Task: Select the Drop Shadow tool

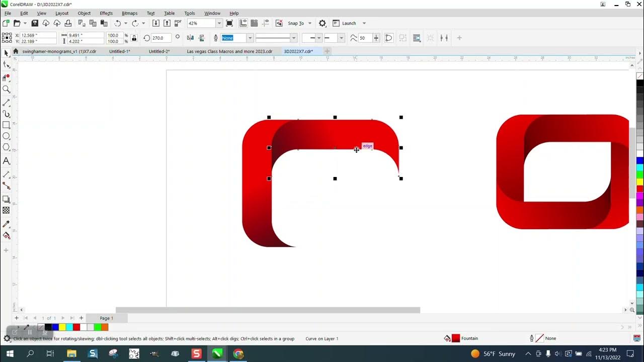Action: point(6,199)
